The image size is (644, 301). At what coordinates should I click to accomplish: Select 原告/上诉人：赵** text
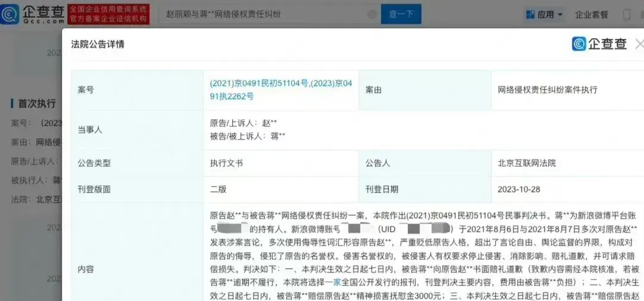tap(243, 123)
